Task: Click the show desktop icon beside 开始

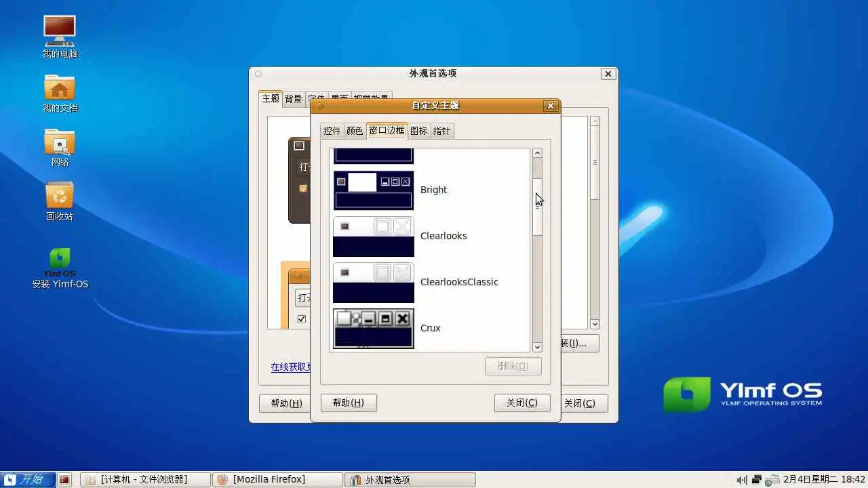Action: coord(64,480)
